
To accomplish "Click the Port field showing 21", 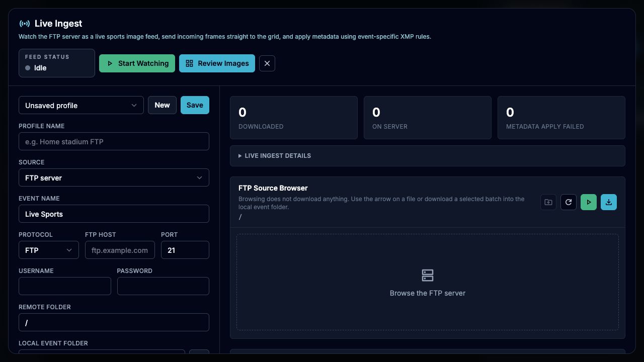I will [x=185, y=250].
